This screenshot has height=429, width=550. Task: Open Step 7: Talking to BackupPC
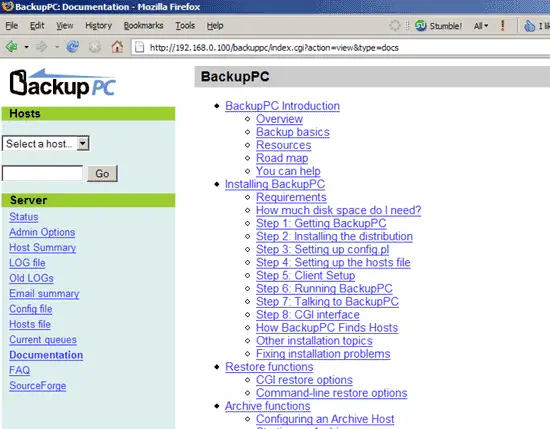tap(327, 302)
